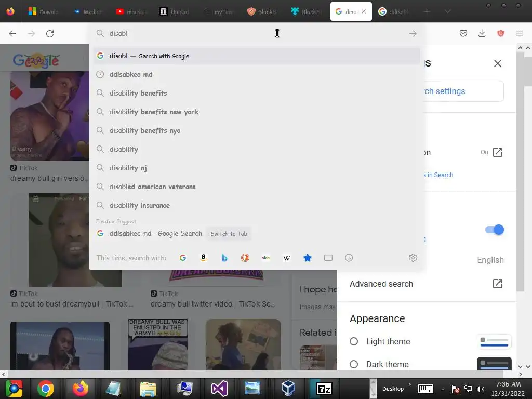The width and height of the screenshot is (532, 399).
Task: Open a new tab with plus button
Action: point(427,11)
